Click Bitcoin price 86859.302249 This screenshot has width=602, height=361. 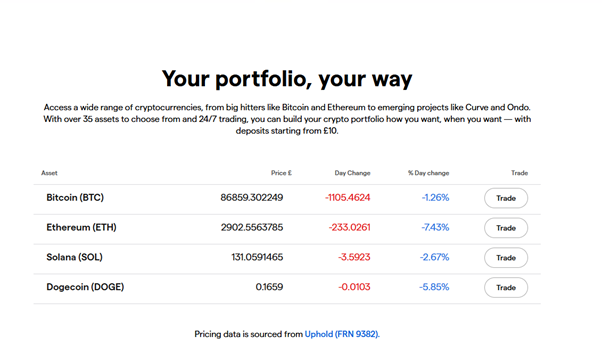point(251,198)
